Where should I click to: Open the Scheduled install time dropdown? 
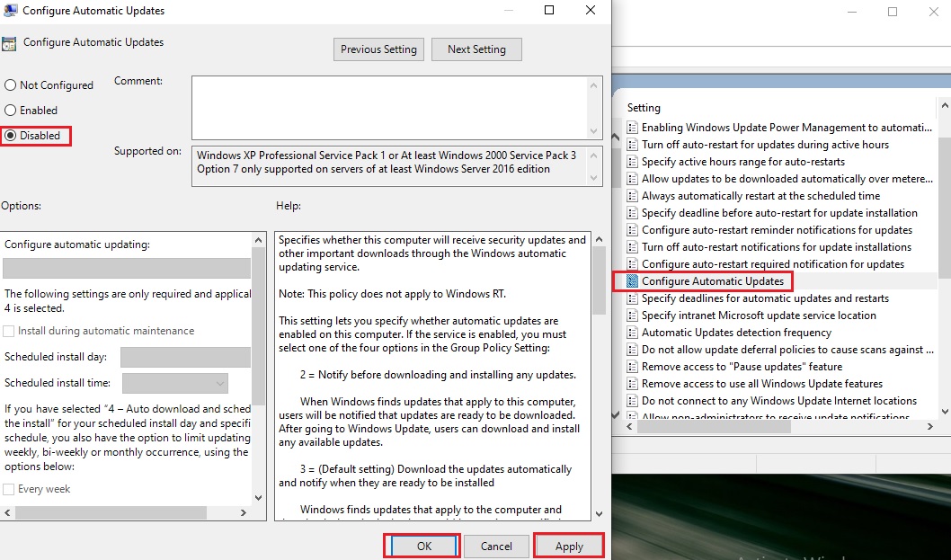[x=174, y=383]
